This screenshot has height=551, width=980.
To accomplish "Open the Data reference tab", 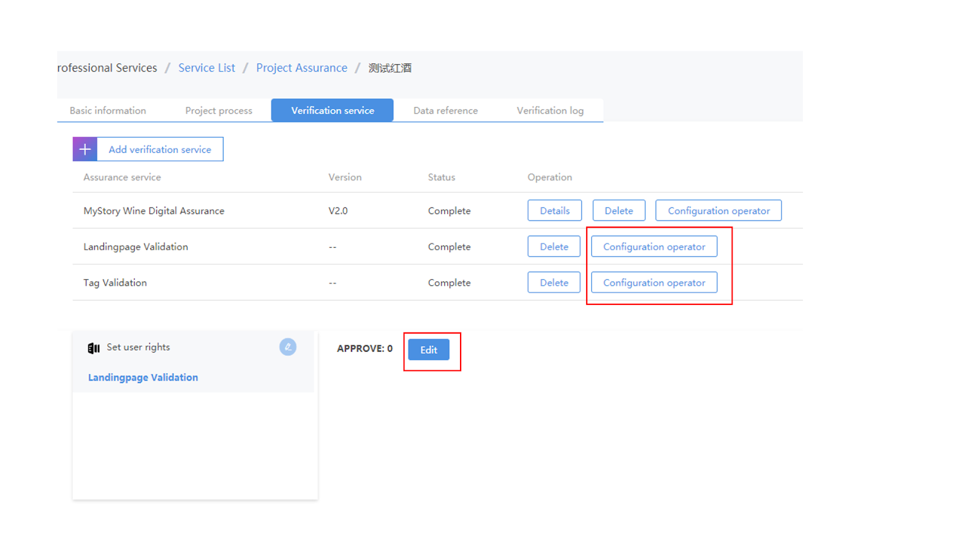I will [x=445, y=111].
